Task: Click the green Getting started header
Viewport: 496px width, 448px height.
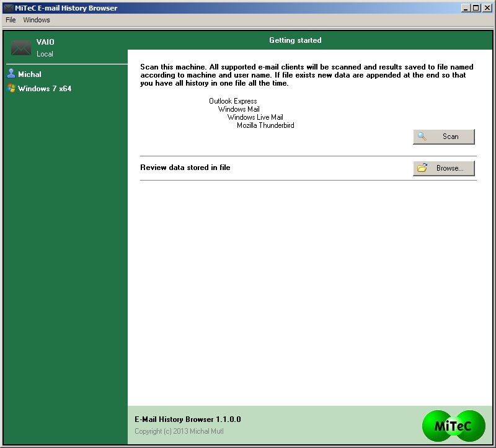Action: 296,40
